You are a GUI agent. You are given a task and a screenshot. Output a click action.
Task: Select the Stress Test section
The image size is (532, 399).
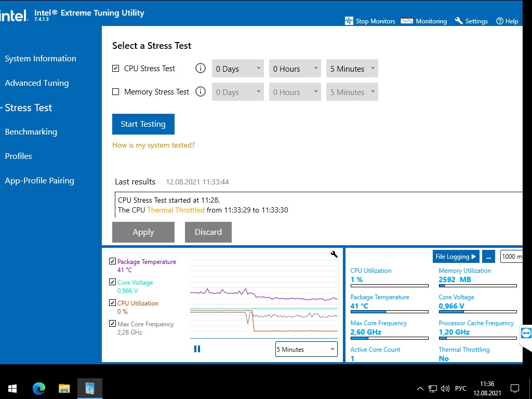[x=29, y=108]
